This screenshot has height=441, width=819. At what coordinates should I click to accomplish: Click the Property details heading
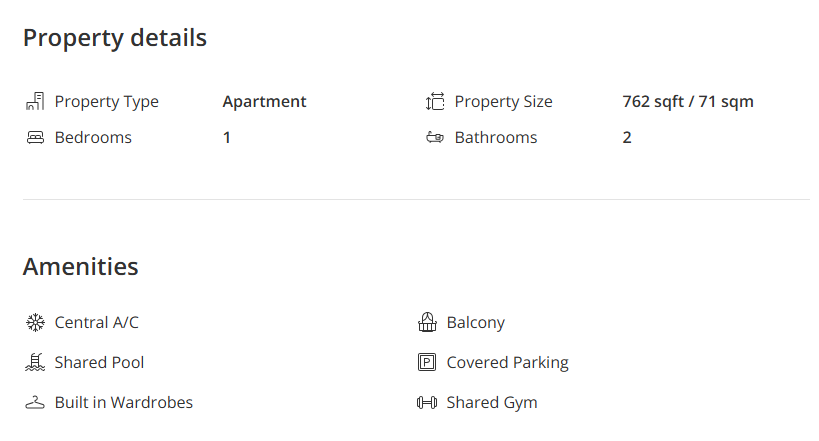point(115,38)
